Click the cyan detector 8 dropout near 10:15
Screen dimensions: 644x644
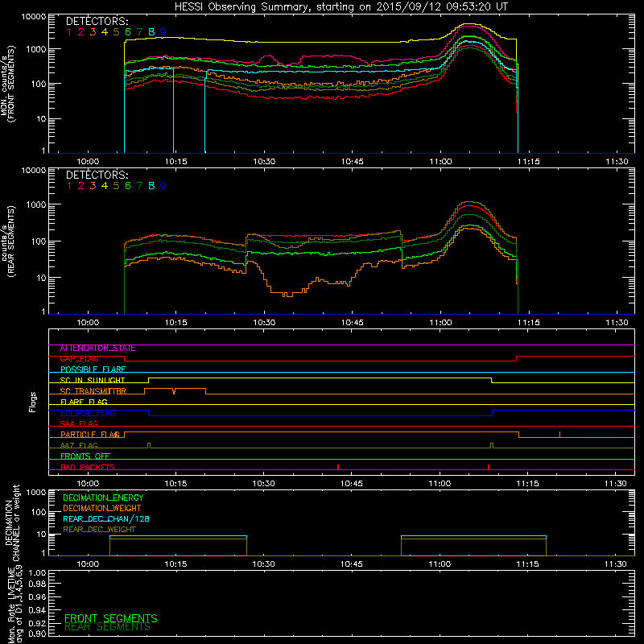click(x=189, y=111)
